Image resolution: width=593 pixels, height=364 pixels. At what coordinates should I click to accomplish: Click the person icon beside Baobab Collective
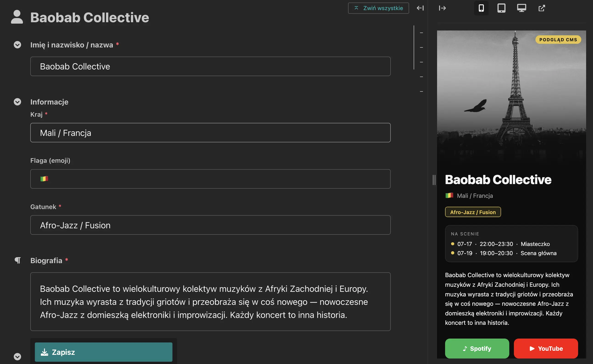(x=17, y=17)
